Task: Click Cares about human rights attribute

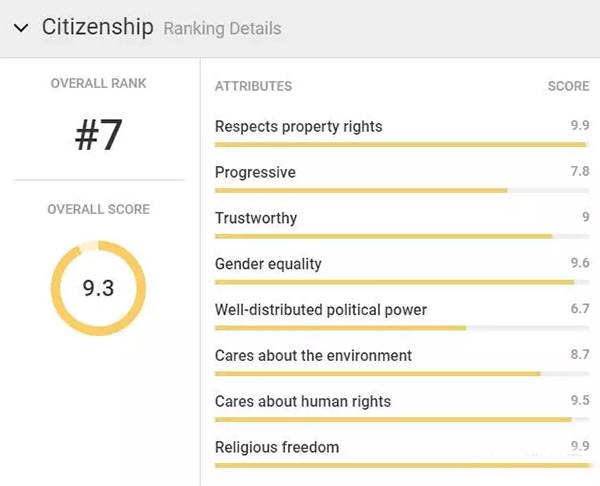Action: [302, 402]
